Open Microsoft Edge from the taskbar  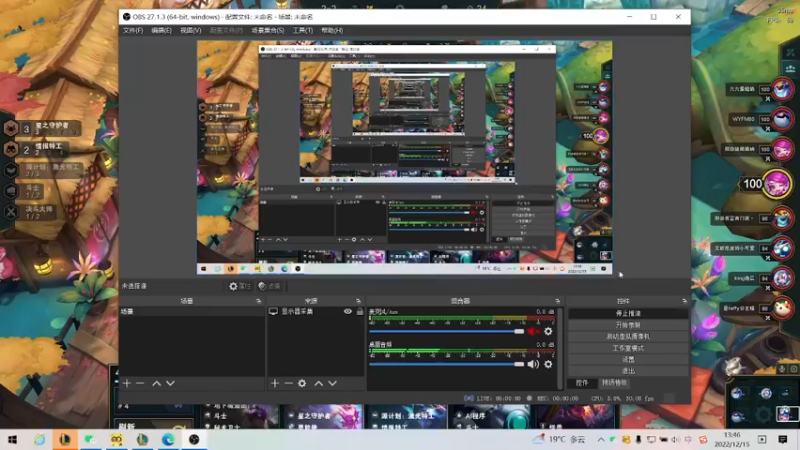[x=168, y=439]
